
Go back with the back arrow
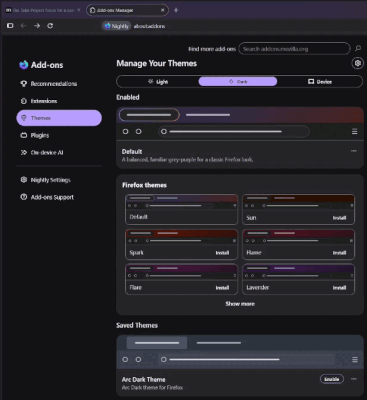[x=23, y=26]
